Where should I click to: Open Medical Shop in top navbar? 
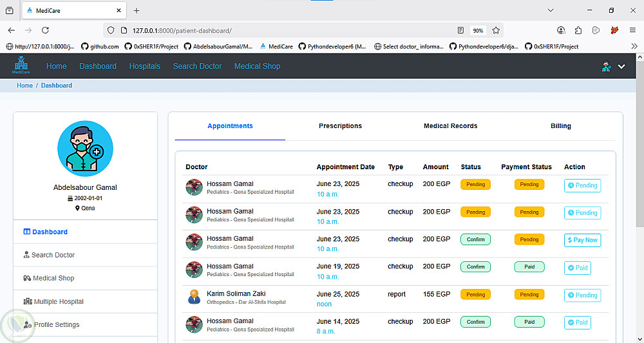[257, 66]
